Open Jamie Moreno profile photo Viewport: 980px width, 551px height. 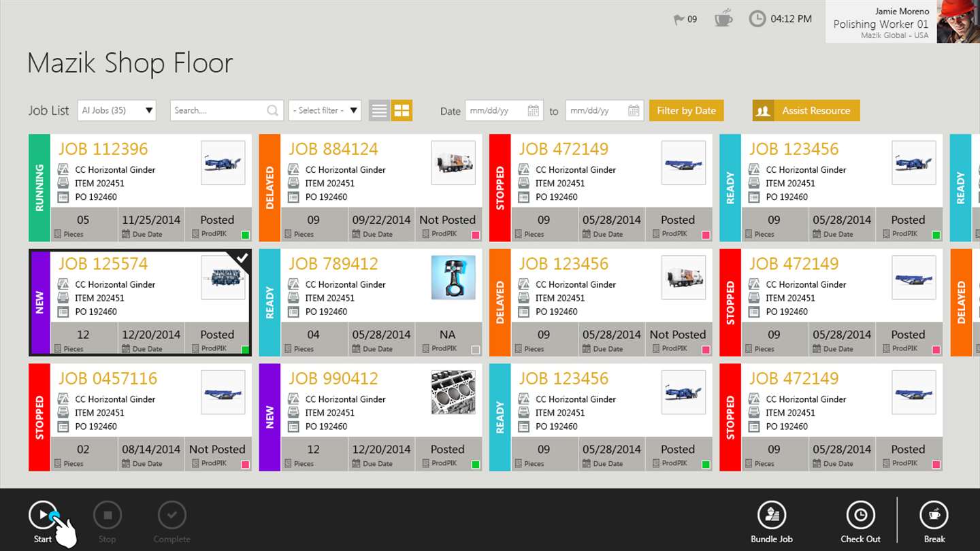click(x=958, y=22)
